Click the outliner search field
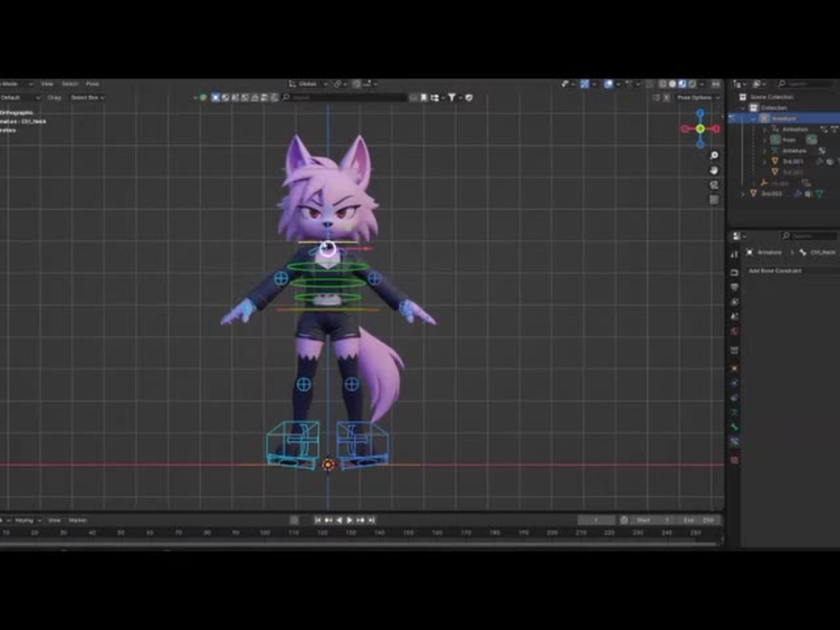The height and width of the screenshot is (630, 840). pos(806,84)
